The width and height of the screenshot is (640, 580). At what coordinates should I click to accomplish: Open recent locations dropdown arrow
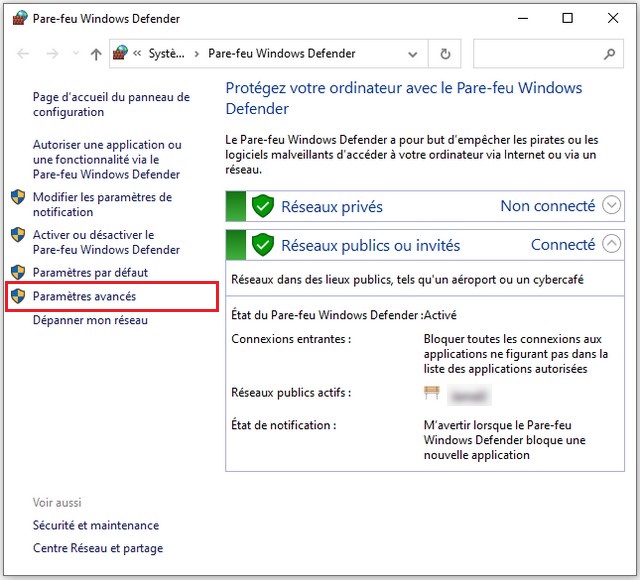pos(76,53)
